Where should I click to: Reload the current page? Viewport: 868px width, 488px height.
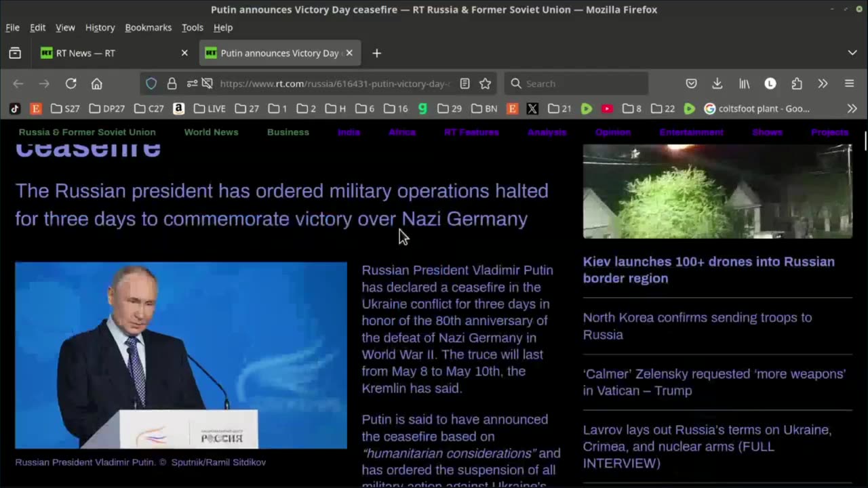71,83
